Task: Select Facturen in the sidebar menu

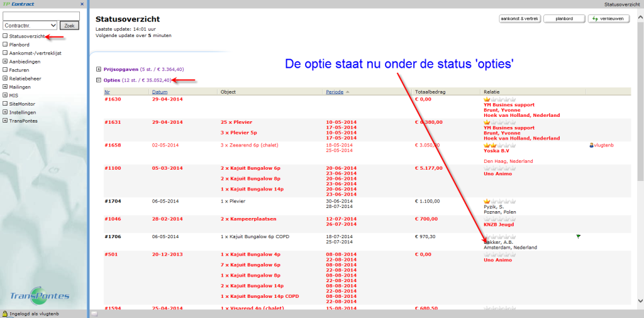Action: 20,70
